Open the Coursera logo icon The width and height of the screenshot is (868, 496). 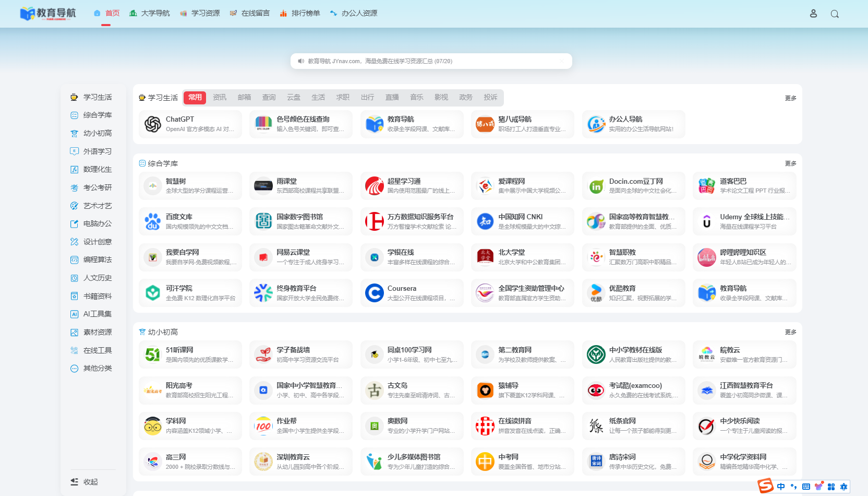pyautogui.click(x=375, y=293)
